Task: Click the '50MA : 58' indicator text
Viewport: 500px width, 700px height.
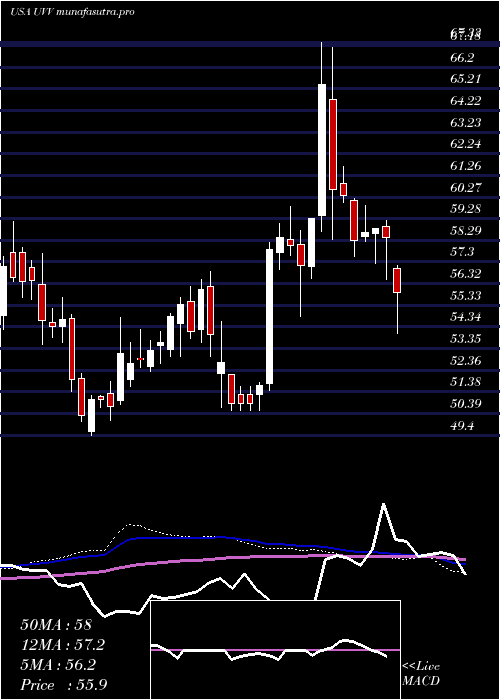Action: tap(56, 625)
